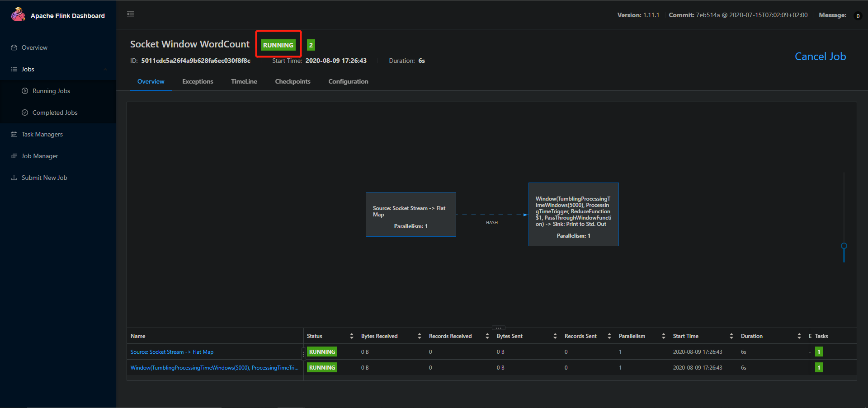Click the Name column resize dots handle
Image resolution: width=868 pixels, height=408 pixels.
pyautogui.click(x=303, y=354)
